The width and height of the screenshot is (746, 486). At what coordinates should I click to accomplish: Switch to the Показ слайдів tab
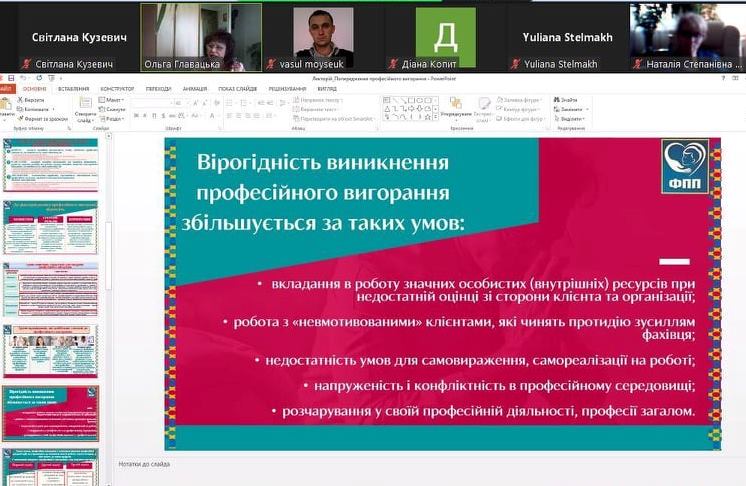click(x=237, y=88)
